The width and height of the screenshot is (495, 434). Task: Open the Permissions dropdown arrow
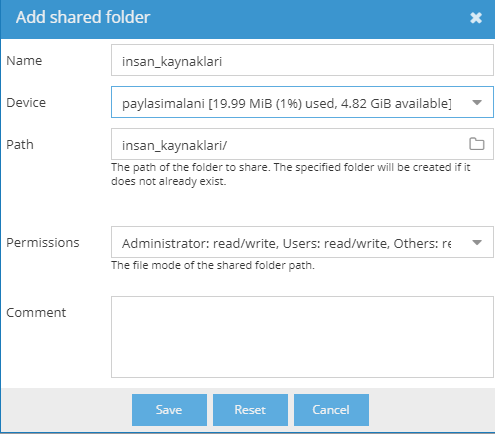477,242
